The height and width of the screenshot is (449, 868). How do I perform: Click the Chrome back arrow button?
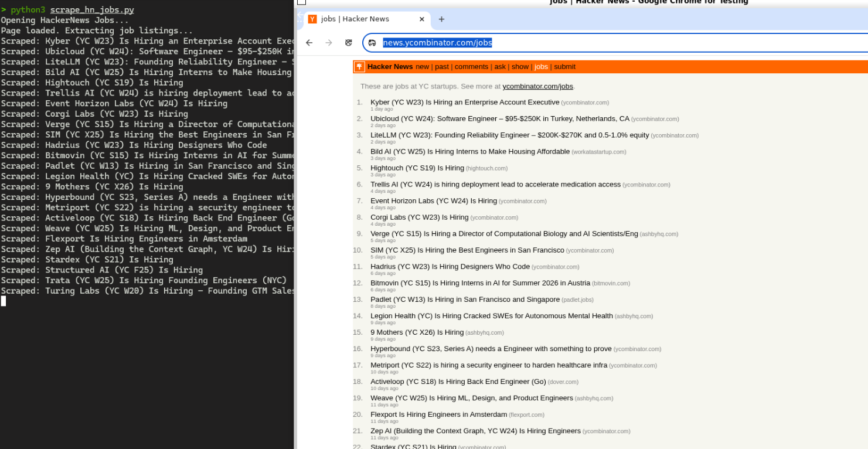309,43
